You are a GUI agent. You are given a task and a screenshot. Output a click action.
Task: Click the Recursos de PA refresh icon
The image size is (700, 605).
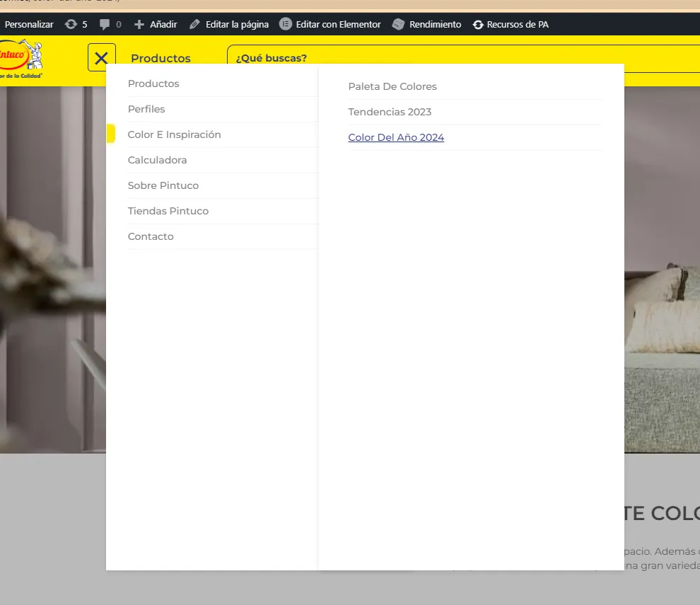point(478,25)
